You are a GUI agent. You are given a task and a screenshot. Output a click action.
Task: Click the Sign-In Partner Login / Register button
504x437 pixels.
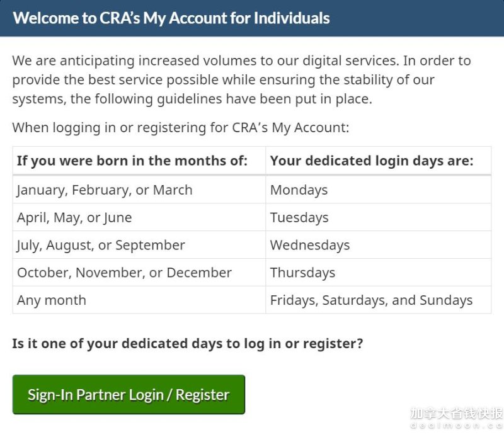(x=129, y=394)
